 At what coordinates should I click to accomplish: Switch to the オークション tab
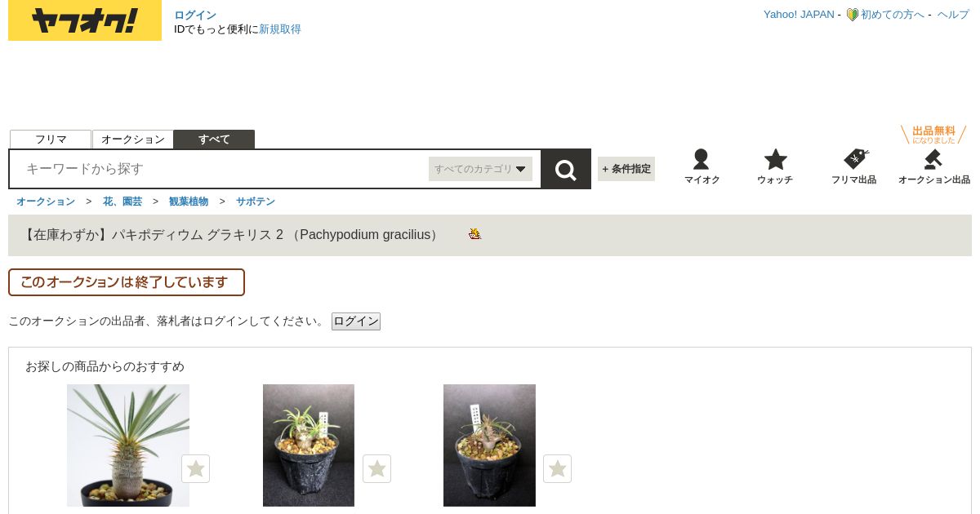pyautogui.click(x=133, y=140)
